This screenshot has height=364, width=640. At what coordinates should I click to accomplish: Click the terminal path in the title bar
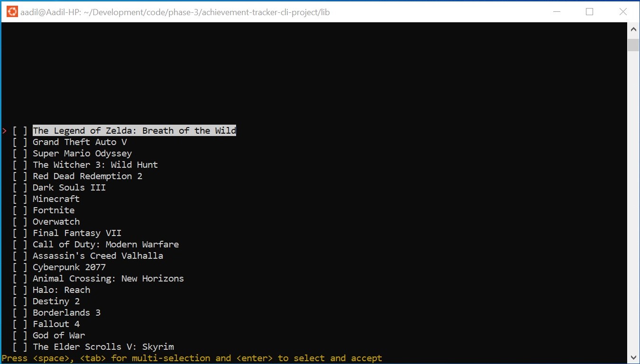pyautogui.click(x=175, y=12)
